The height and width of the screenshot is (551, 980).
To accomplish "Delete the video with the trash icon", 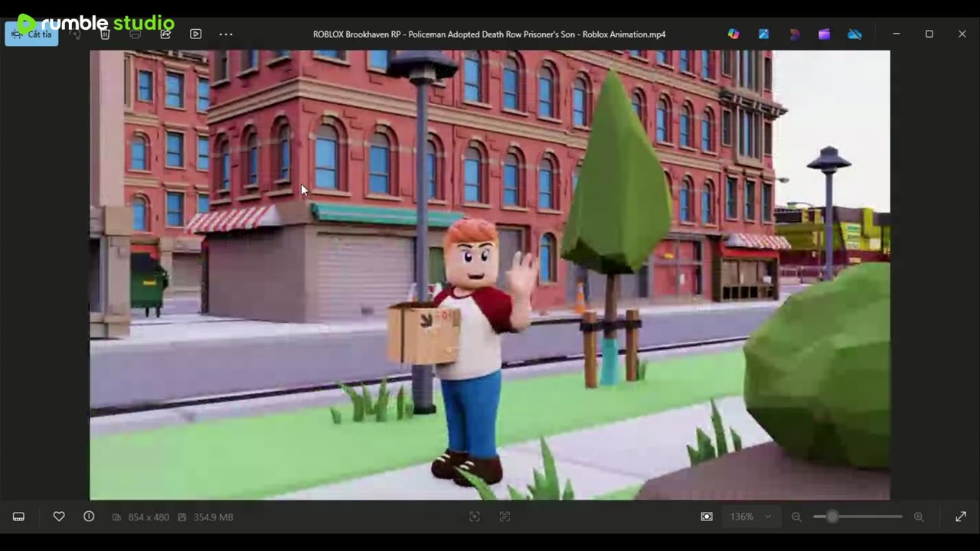I will click(106, 34).
